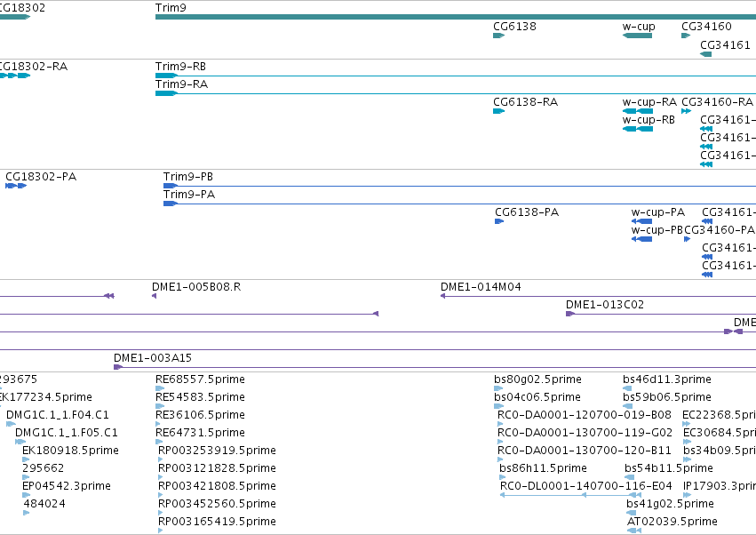The image size is (756, 535).
Task: Click the bs41g02.5prime EST label
Action: click(x=670, y=505)
